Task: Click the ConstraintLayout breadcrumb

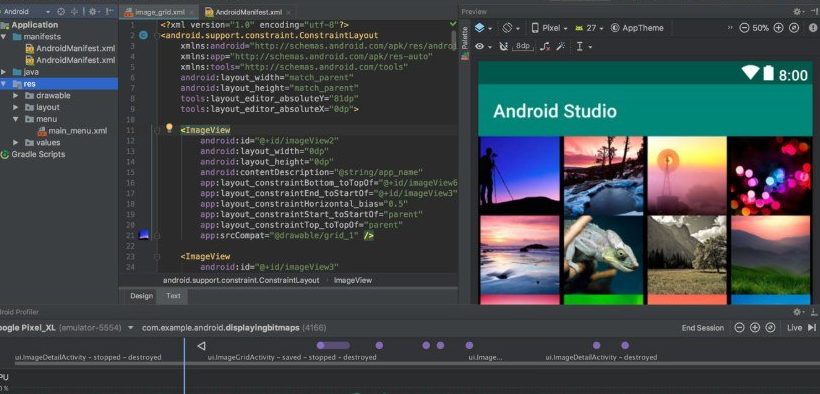Action: (241, 280)
